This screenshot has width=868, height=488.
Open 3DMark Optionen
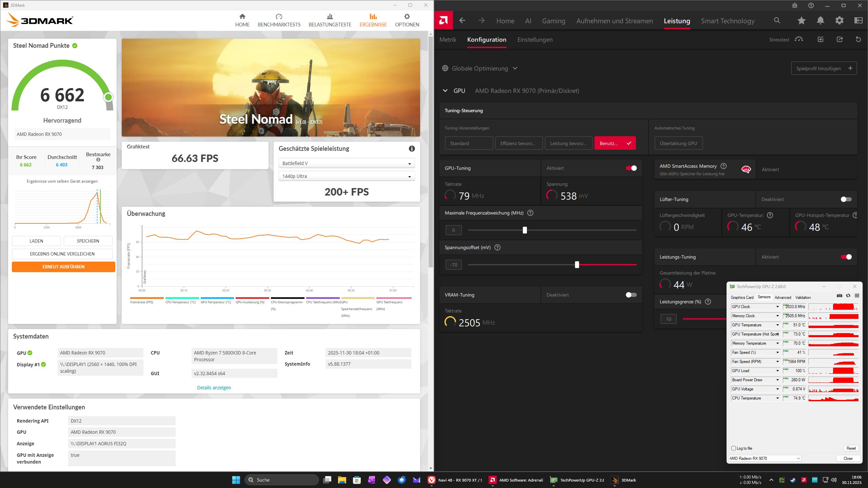pos(406,20)
